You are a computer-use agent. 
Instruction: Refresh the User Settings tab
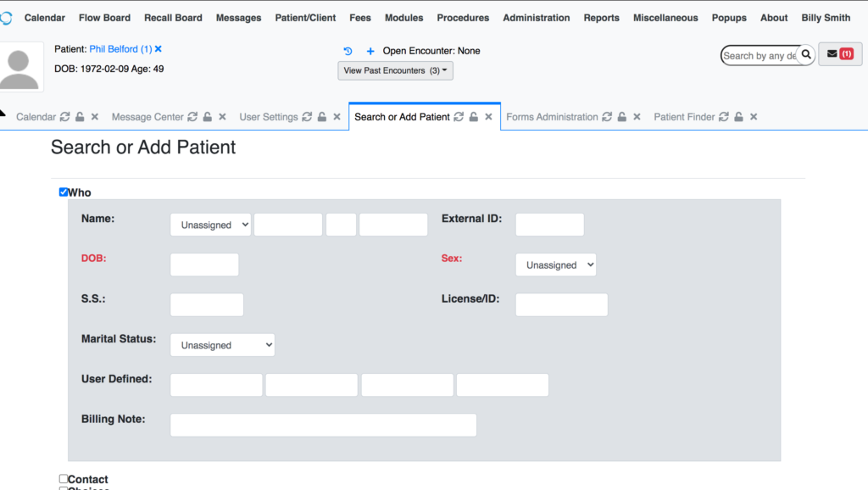click(x=307, y=117)
